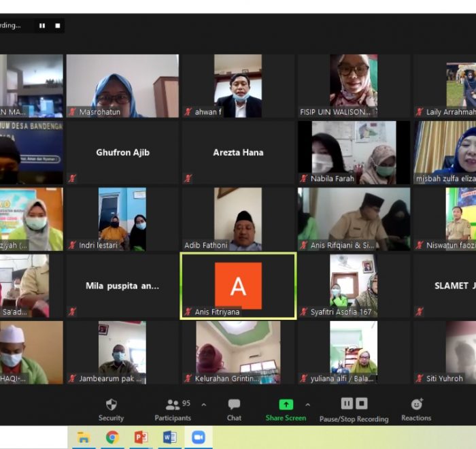Click the green Share Screen icon
Screen dimensions: 476x449
coord(286,404)
